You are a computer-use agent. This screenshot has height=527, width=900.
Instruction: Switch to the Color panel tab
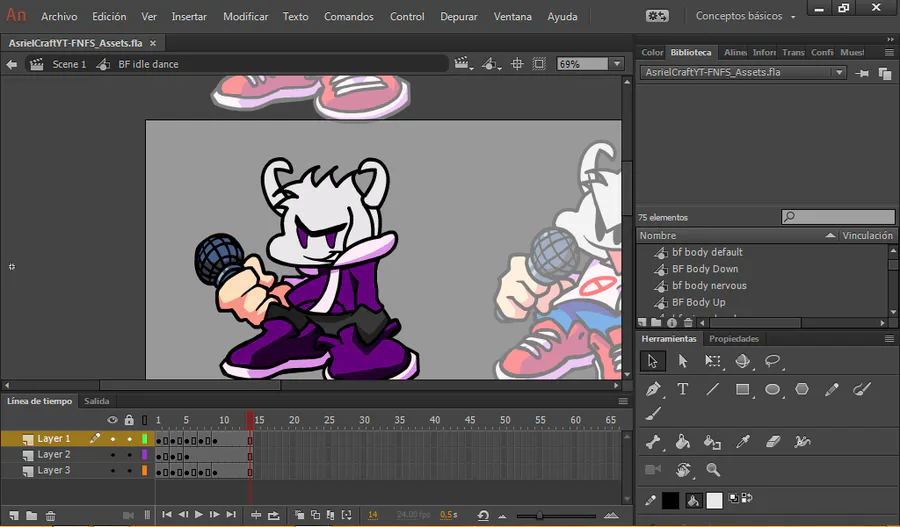click(x=652, y=52)
